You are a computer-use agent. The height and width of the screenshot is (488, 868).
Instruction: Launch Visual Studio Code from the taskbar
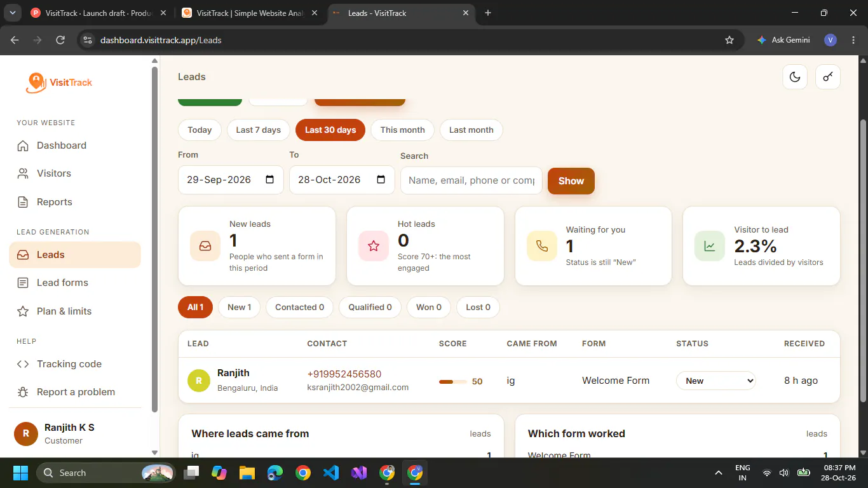331,473
